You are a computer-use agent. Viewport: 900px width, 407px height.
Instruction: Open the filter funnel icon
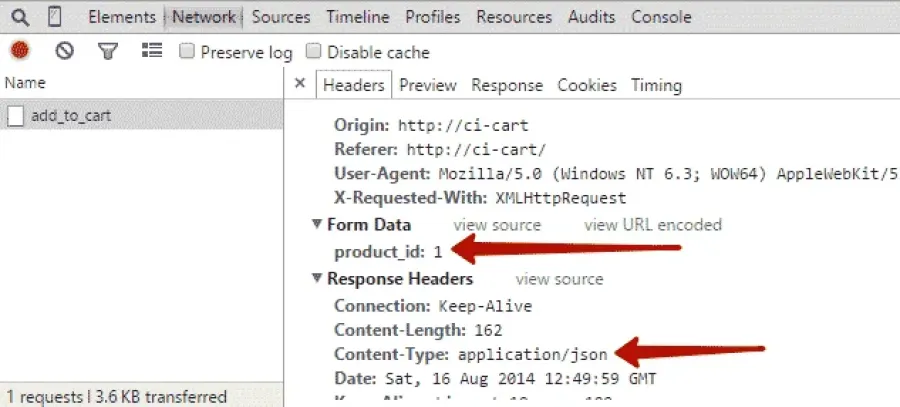click(107, 52)
